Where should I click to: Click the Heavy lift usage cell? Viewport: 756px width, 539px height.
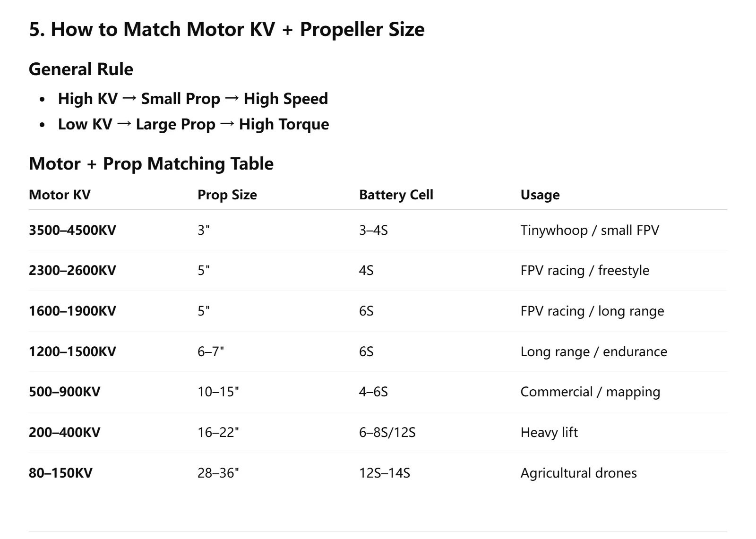click(x=549, y=433)
